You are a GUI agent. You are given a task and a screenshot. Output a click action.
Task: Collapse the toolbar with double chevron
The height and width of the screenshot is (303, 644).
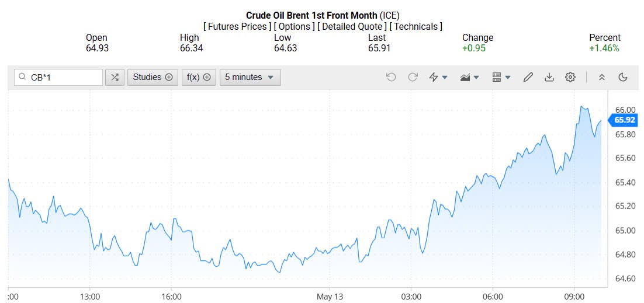[x=602, y=77]
